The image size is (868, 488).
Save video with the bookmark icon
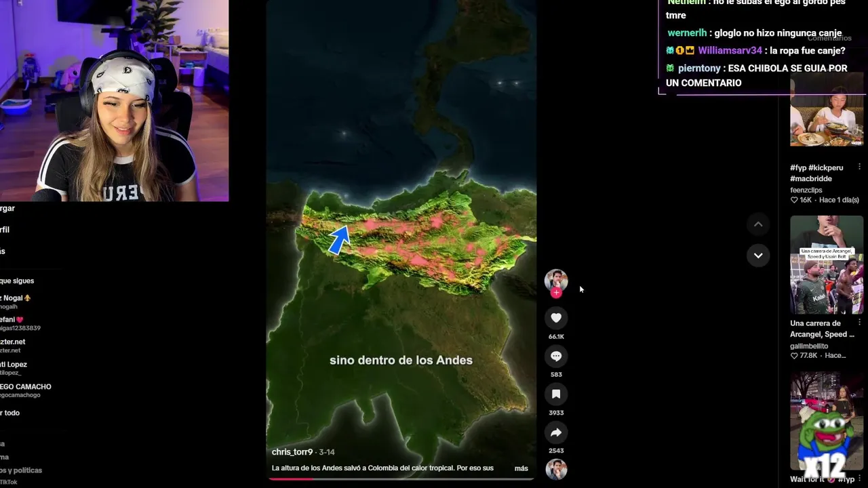[556, 394]
